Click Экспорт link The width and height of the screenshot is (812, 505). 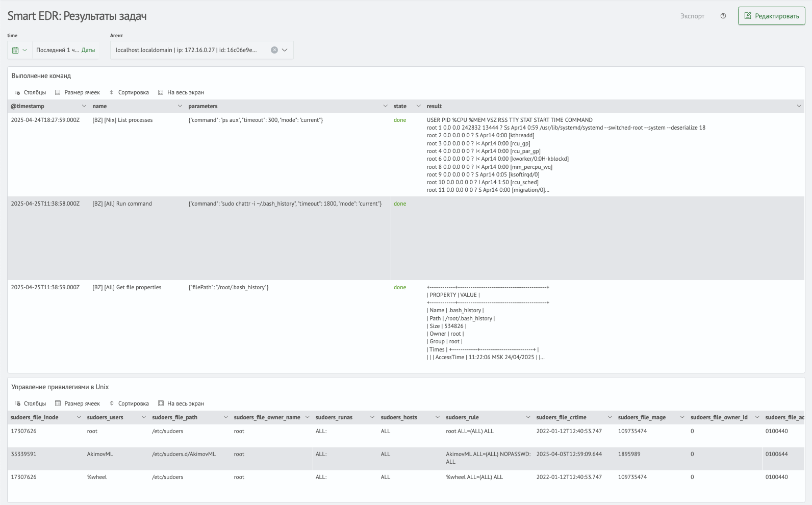692,16
